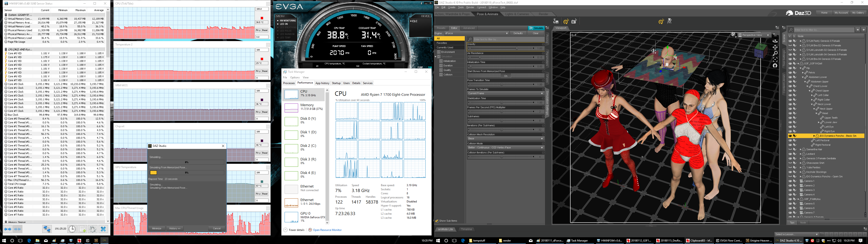Show the SYLM Bra 02 hidden node
Screen dimensions: 868x244
790,45
